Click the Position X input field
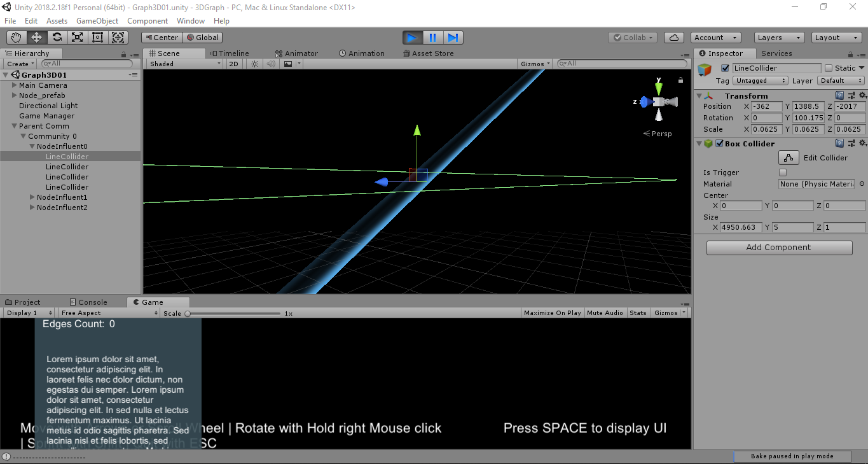This screenshot has width=868, height=464. tap(766, 106)
